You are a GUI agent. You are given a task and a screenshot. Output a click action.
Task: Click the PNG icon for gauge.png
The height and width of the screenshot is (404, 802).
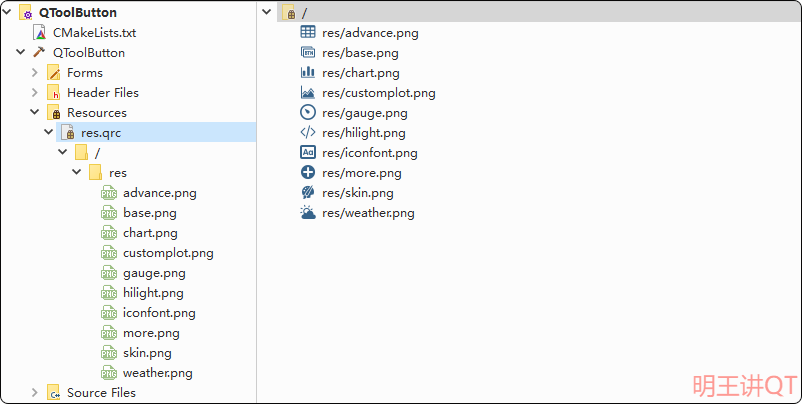[109, 273]
